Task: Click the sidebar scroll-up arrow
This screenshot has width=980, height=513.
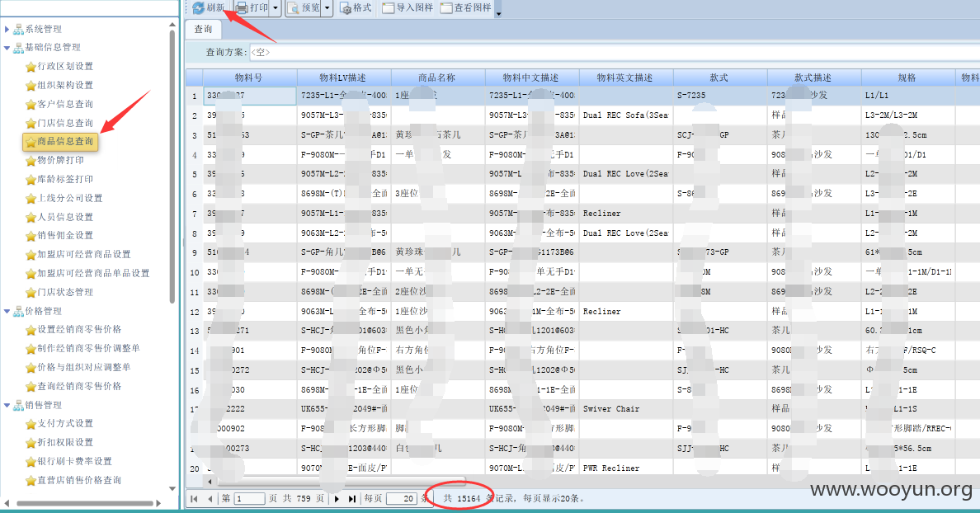Action: click(x=172, y=25)
